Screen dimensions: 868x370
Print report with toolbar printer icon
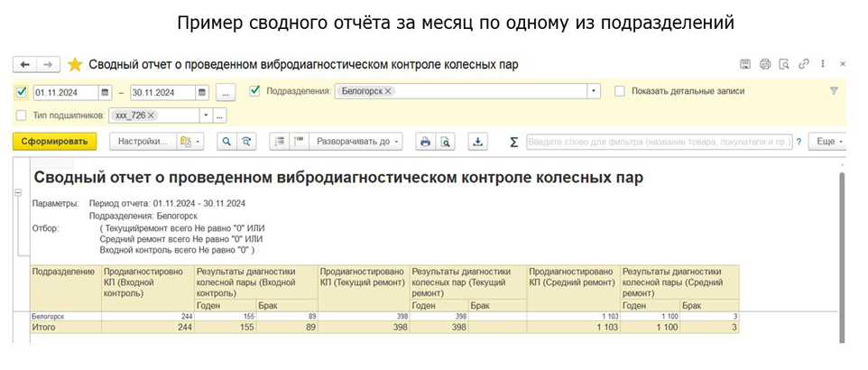click(425, 142)
